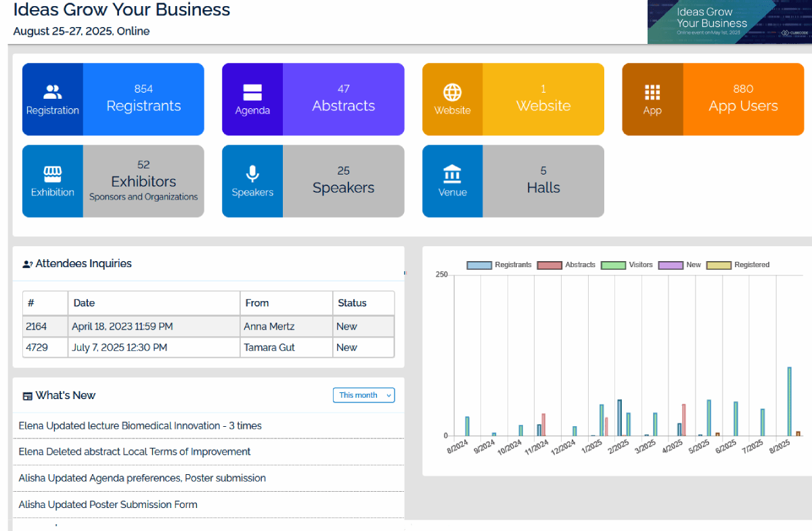This screenshot has height=531, width=812.
Task: Click the Venue building icon
Action: click(452, 175)
